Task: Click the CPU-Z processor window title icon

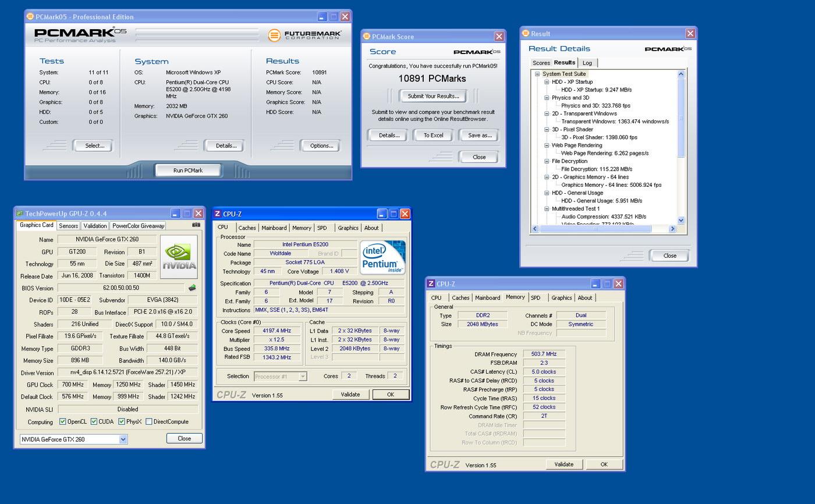Action: [217, 214]
